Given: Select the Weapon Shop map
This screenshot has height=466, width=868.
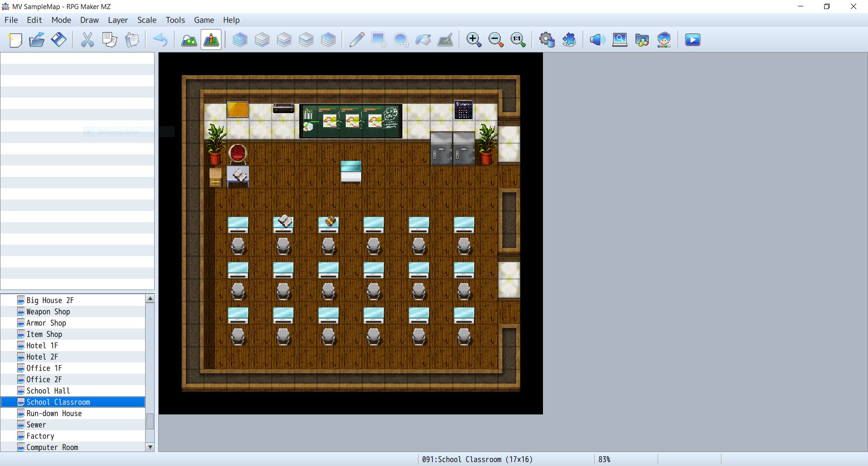Looking at the screenshot, I should pyautogui.click(x=73, y=312).
